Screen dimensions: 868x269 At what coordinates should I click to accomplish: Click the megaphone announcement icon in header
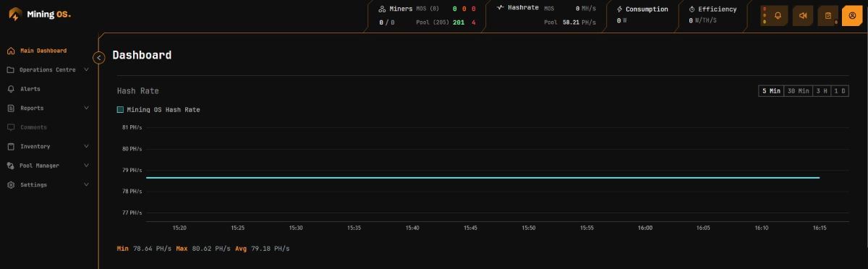(803, 15)
